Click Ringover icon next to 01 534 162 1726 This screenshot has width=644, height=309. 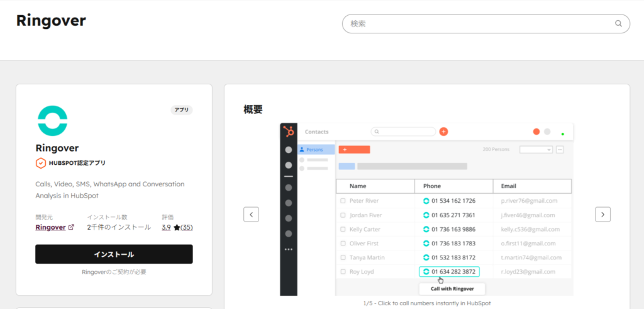426,201
